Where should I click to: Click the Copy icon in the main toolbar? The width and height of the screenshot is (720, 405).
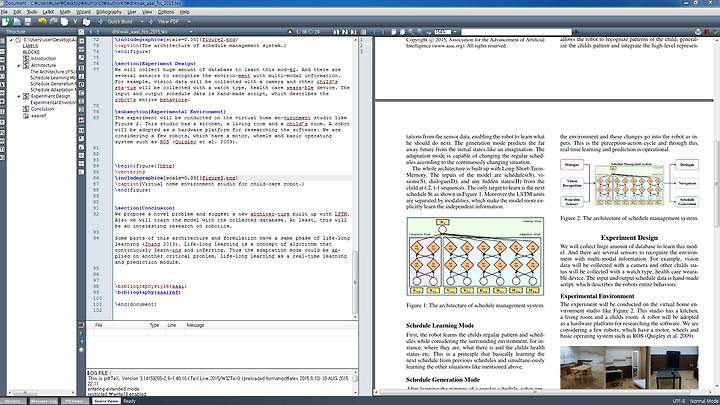click(x=64, y=22)
